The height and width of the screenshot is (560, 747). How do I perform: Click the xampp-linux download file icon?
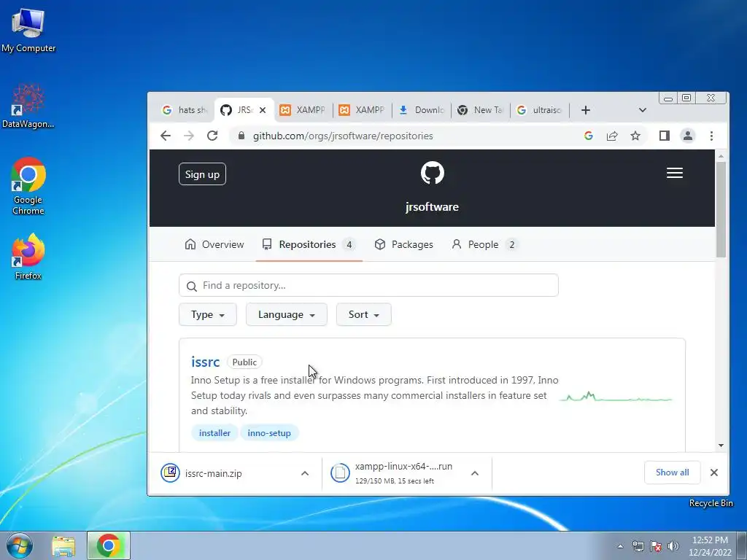click(340, 472)
